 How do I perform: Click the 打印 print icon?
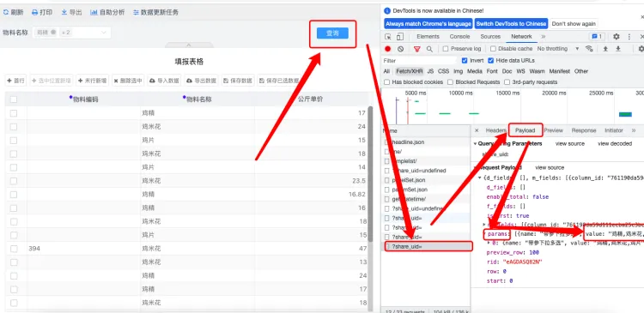coord(35,12)
